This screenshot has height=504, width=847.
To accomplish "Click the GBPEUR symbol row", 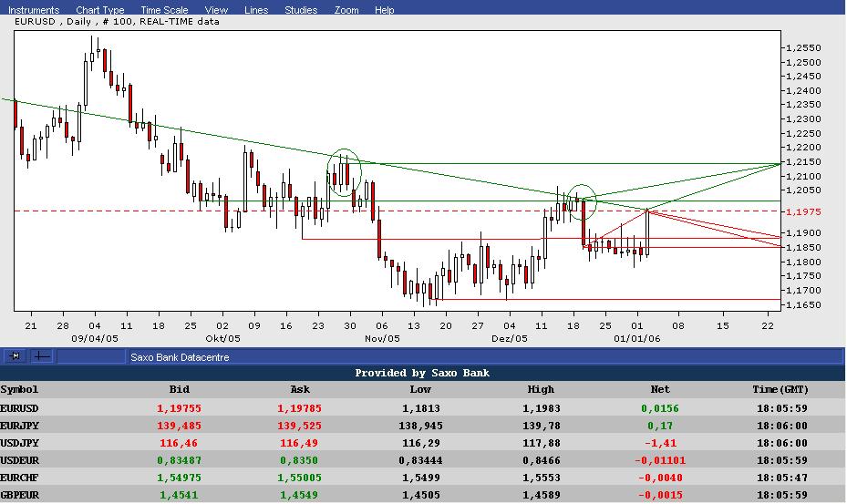I will 423,495.
